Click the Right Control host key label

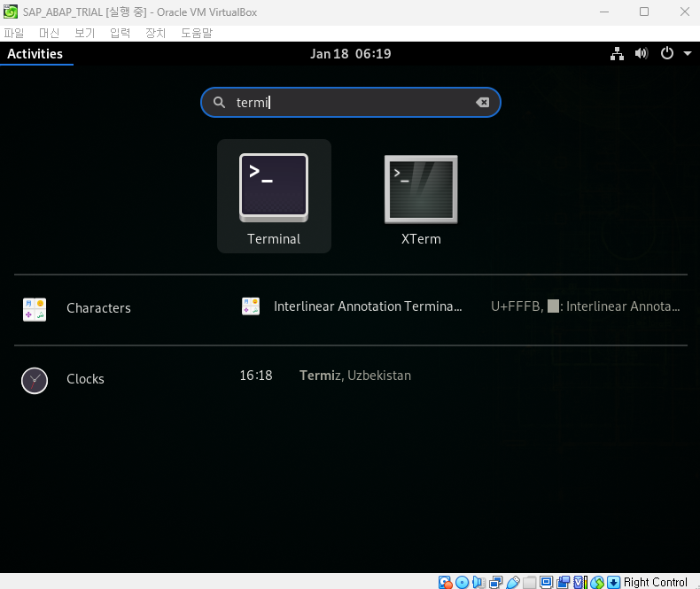656,582
